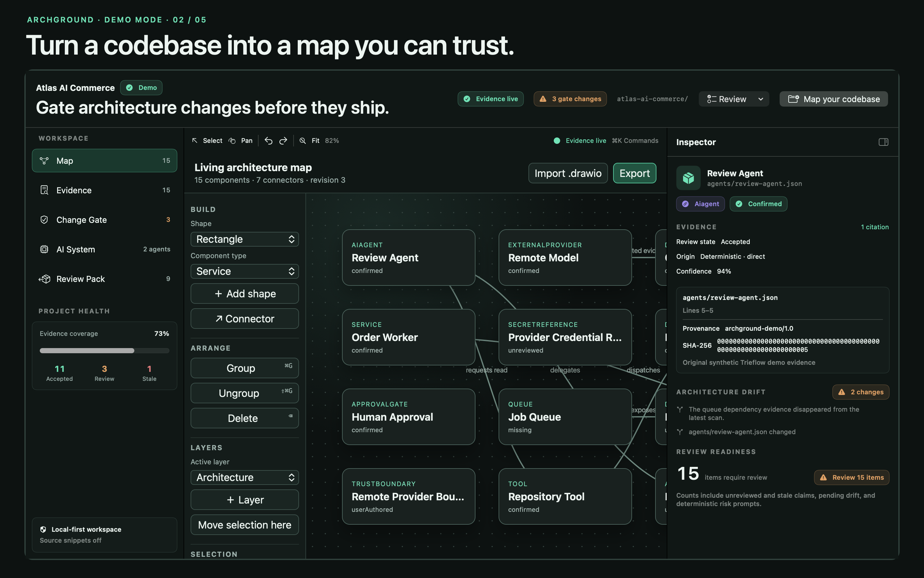Viewport: 924px width, 578px height.
Task: Click the redo arrow in the canvas toolbar
Action: tap(283, 141)
